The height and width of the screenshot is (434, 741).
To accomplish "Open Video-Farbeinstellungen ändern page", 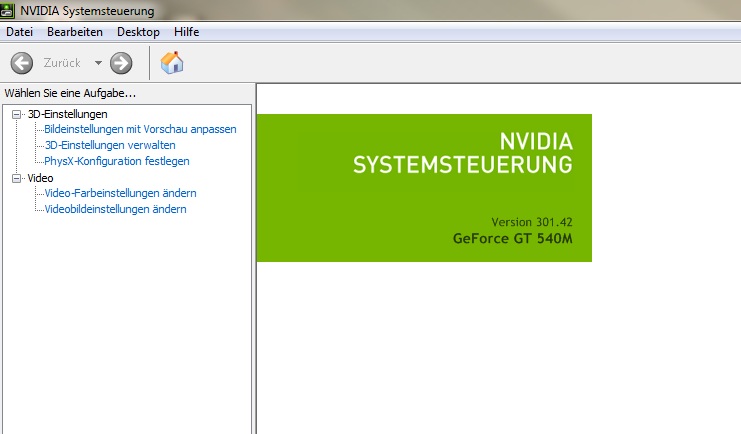I will (x=120, y=193).
